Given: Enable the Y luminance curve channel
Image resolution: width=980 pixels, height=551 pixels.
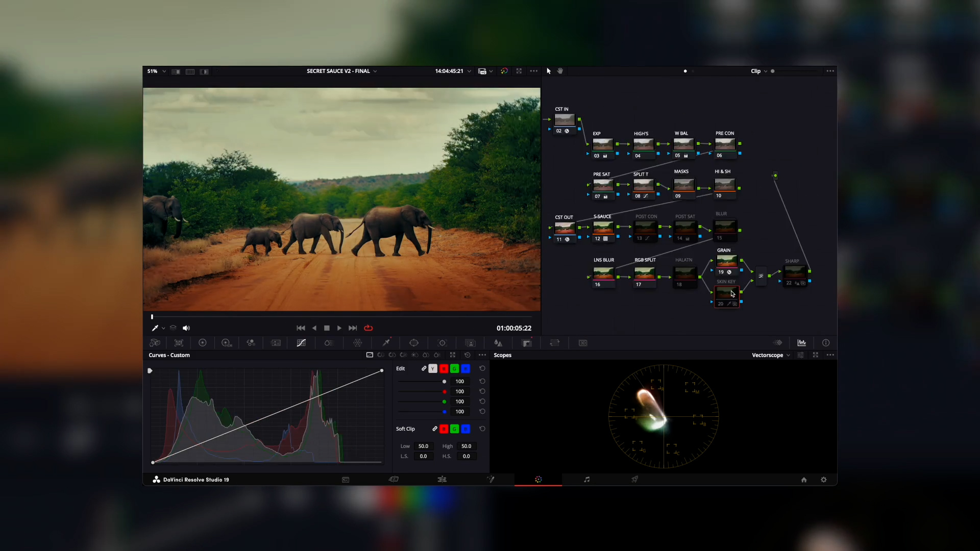Looking at the screenshot, I should [433, 368].
